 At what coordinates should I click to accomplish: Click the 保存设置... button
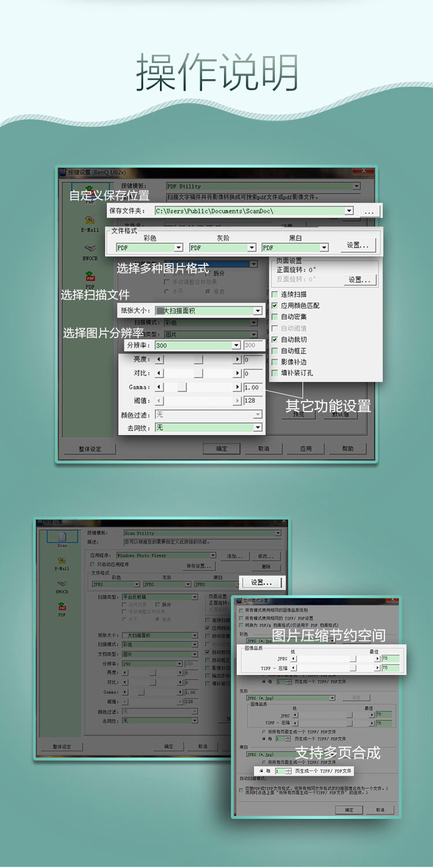coord(198,566)
